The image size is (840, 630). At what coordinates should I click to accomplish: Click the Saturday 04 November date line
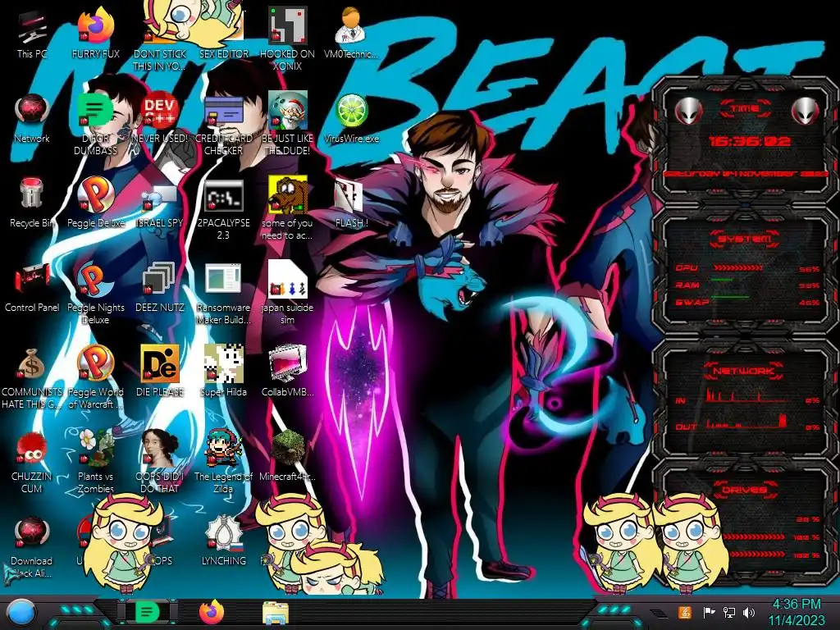click(x=746, y=174)
